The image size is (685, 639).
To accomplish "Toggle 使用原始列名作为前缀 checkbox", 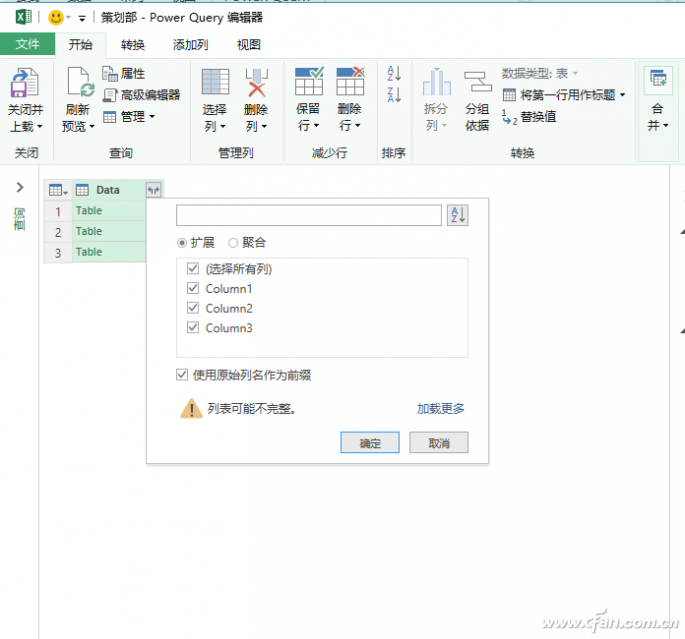I will tap(182, 375).
